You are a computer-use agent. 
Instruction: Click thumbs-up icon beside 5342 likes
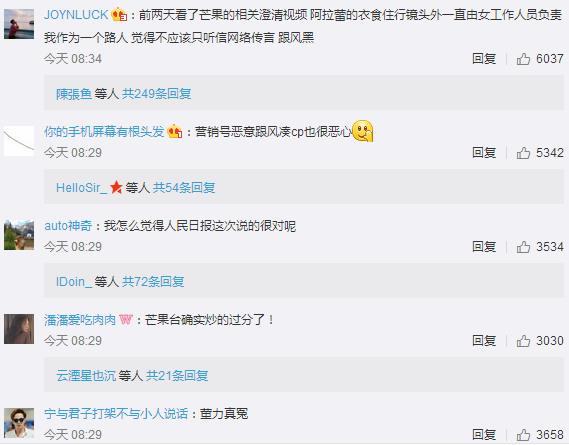pos(523,153)
